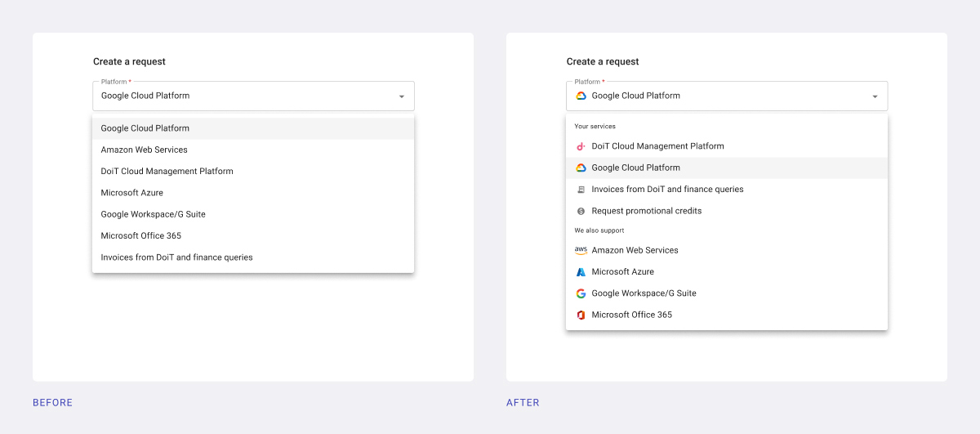Click AWS logo icon in After list

click(581, 250)
